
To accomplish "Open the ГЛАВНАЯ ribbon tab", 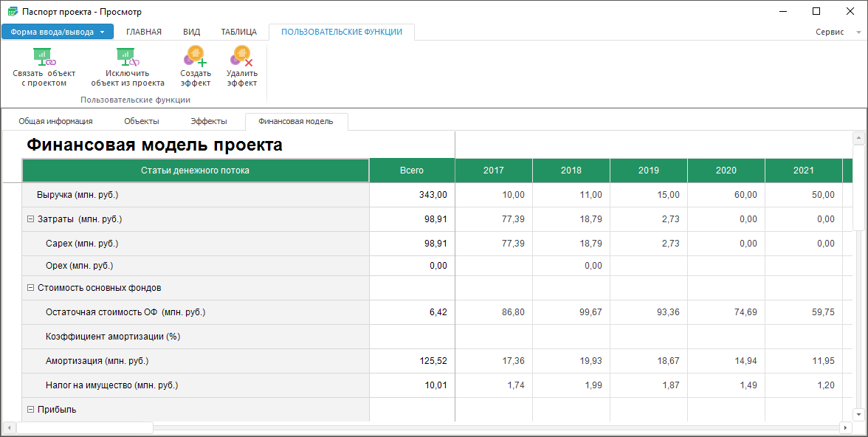I will (x=144, y=32).
